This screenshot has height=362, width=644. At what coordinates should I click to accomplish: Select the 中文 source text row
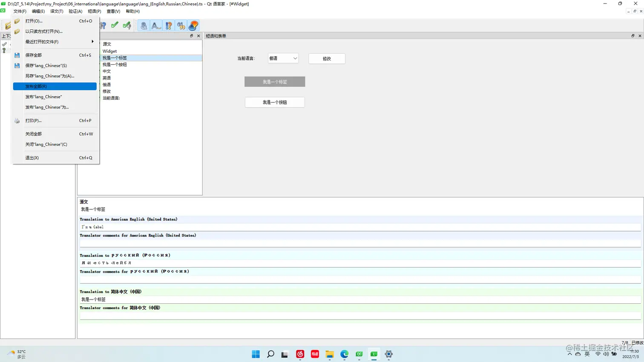tap(151, 71)
